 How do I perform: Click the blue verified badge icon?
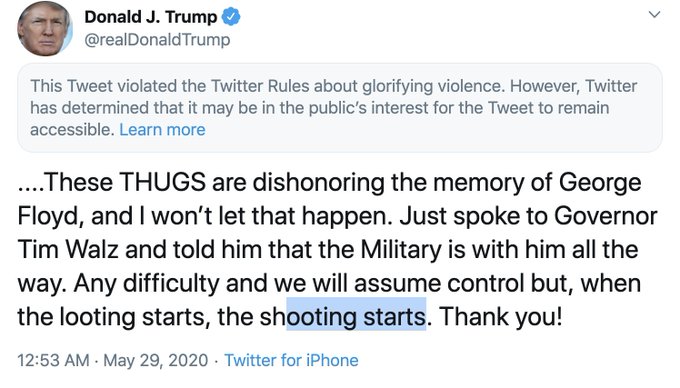pyautogui.click(x=231, y=17)
